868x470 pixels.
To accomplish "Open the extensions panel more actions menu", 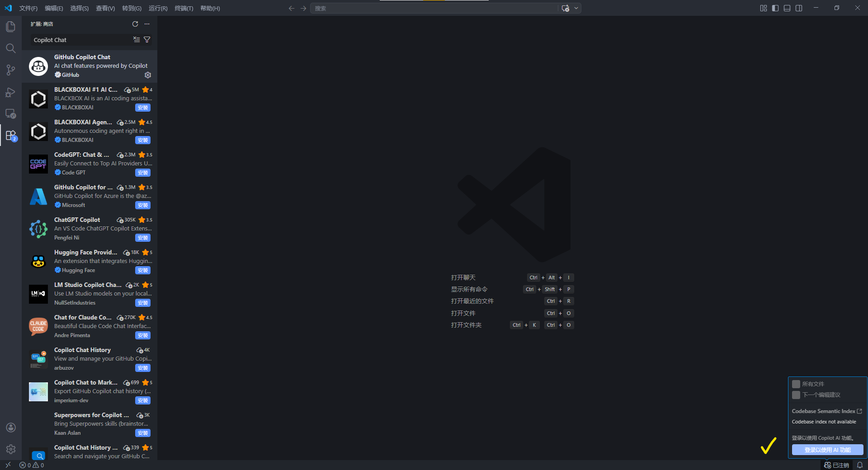I will coord(147,24).
